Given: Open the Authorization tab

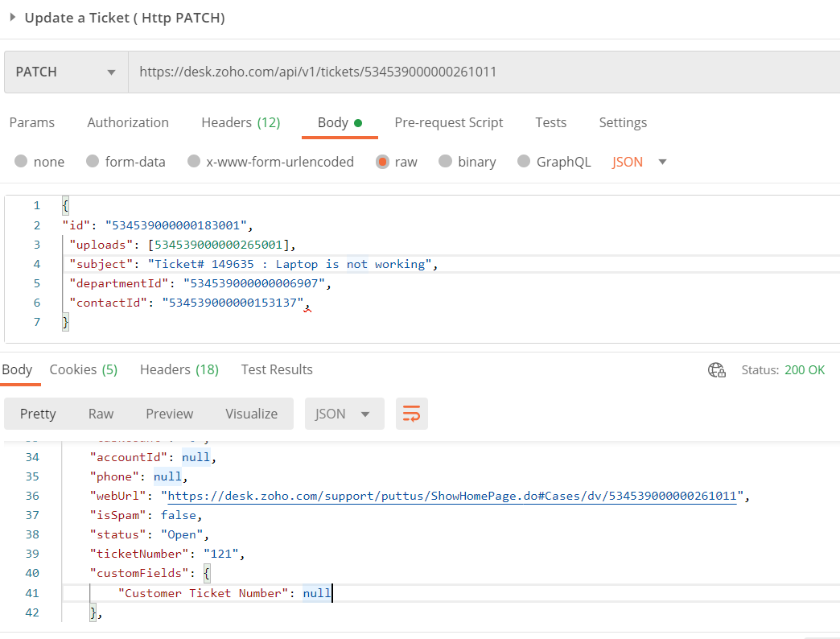Looking at the screenshot, I should 128,122.
